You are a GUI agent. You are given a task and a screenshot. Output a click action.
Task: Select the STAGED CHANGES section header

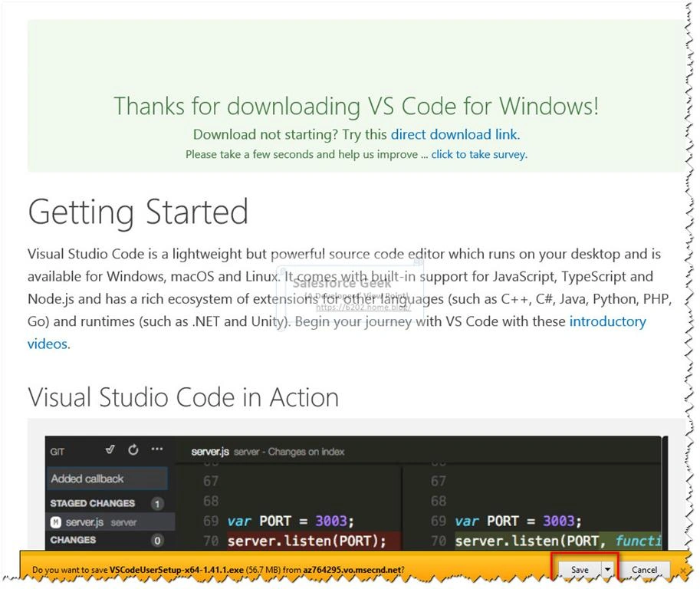(x=93, y=503)
